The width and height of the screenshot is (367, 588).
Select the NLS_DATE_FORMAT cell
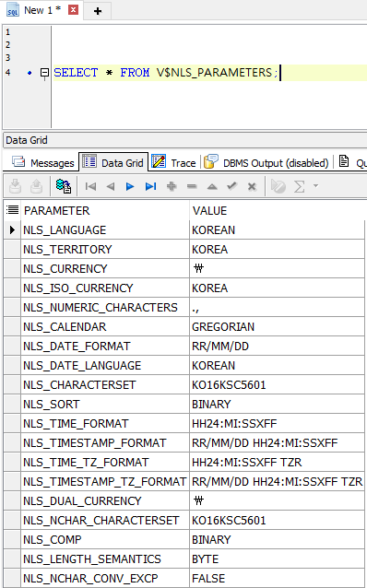[x=105, y=347]
